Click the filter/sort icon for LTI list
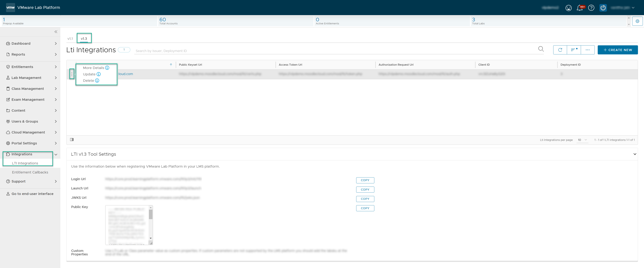 click(574, 49)
